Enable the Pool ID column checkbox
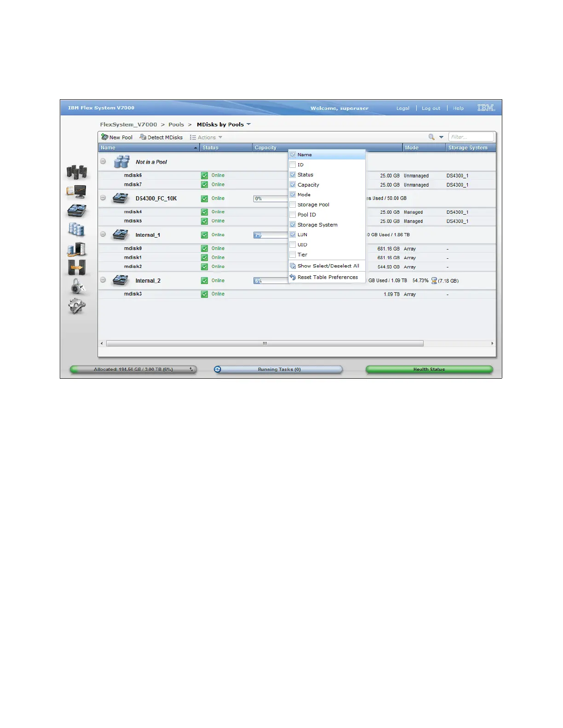The image size is (563, 728). [293, 215]
